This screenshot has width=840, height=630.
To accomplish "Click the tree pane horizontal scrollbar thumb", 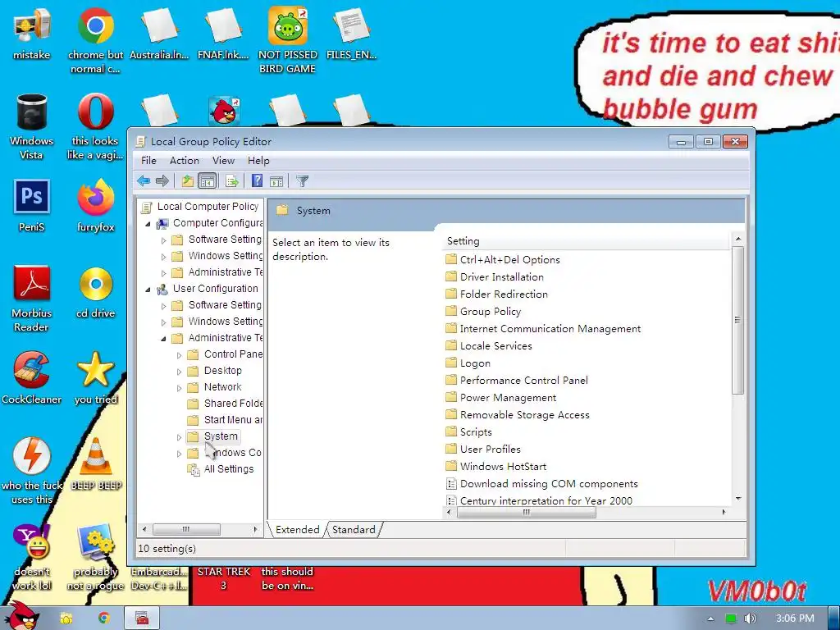I will pyautogui.click(x=186, y=529).
